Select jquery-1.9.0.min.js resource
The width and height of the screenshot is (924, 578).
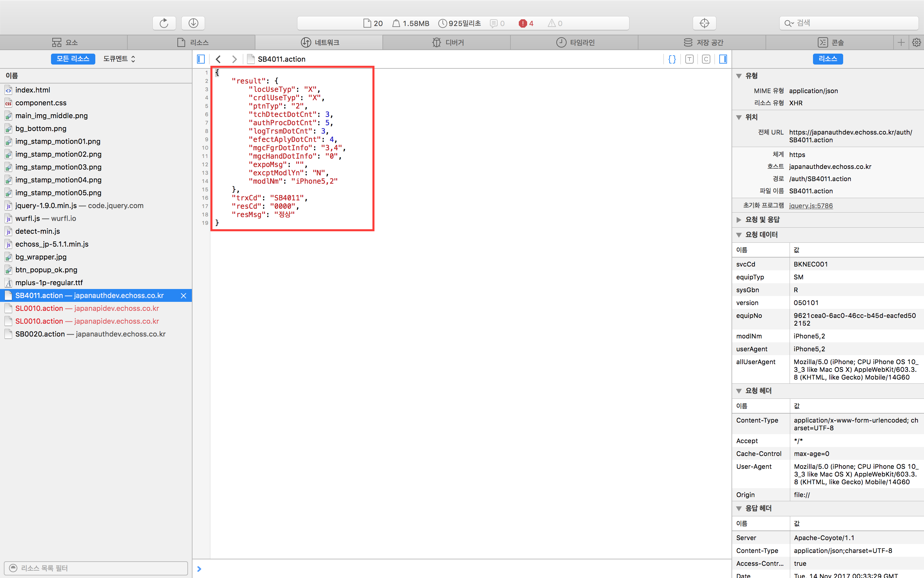click(96, 206)
